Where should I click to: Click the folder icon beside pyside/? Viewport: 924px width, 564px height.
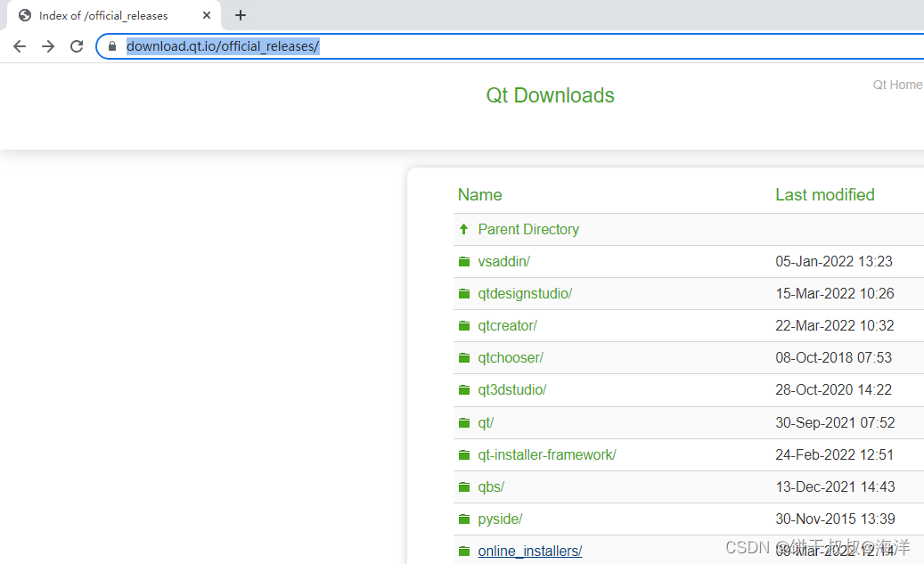tap(463, 519)
